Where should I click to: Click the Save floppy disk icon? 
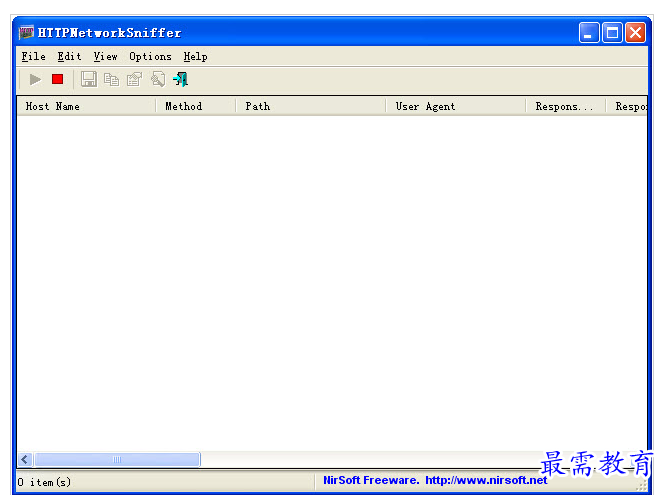(88, 79)
